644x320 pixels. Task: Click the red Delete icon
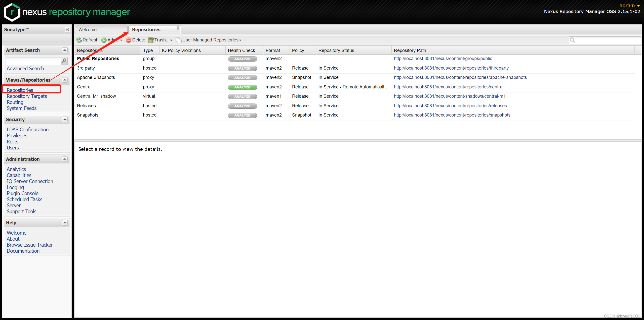point(129,40)
